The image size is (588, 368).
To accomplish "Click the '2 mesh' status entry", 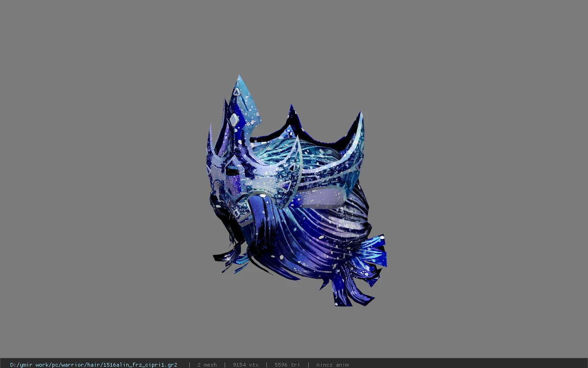I will [207, 365].
